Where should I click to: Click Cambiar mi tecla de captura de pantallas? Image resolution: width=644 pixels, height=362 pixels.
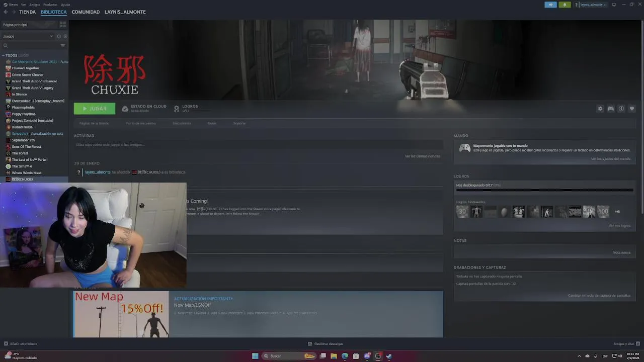(x=599, y=296)
